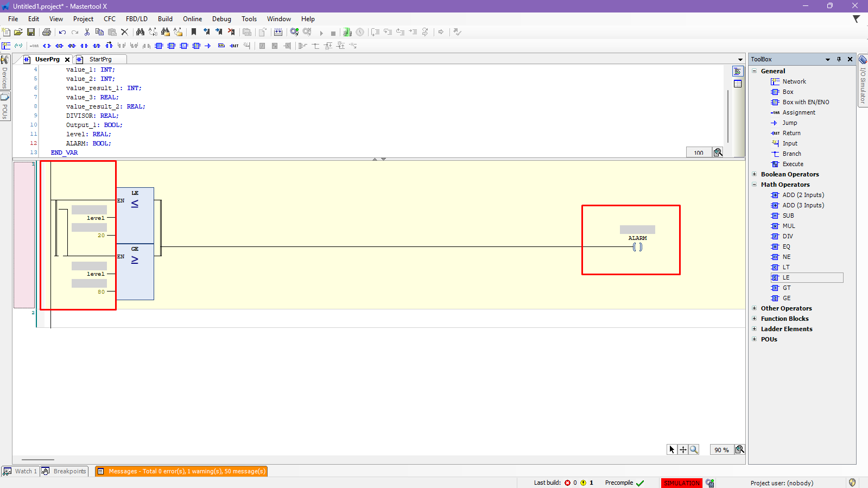Open the Messages panel button
This screenshot has width=868, height=488.
tap(181, 471)
